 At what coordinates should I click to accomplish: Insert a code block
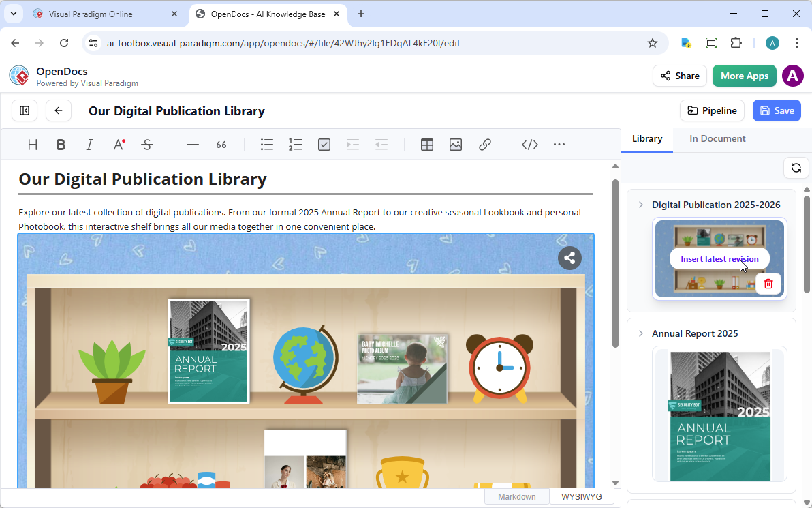(529, 144)
